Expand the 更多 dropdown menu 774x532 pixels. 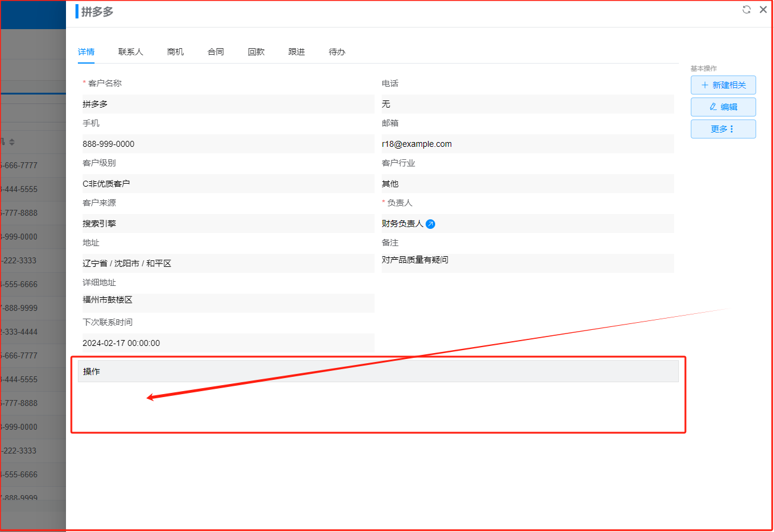[723, 129]
